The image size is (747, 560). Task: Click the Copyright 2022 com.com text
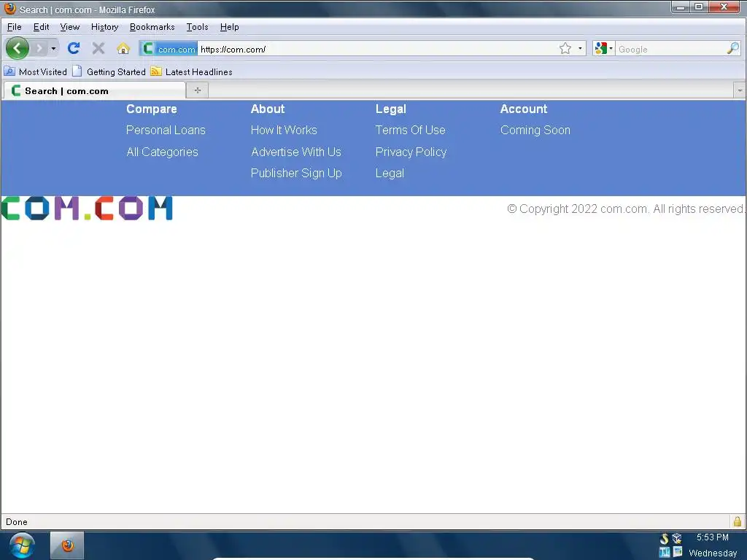click(x=626, y=209)
